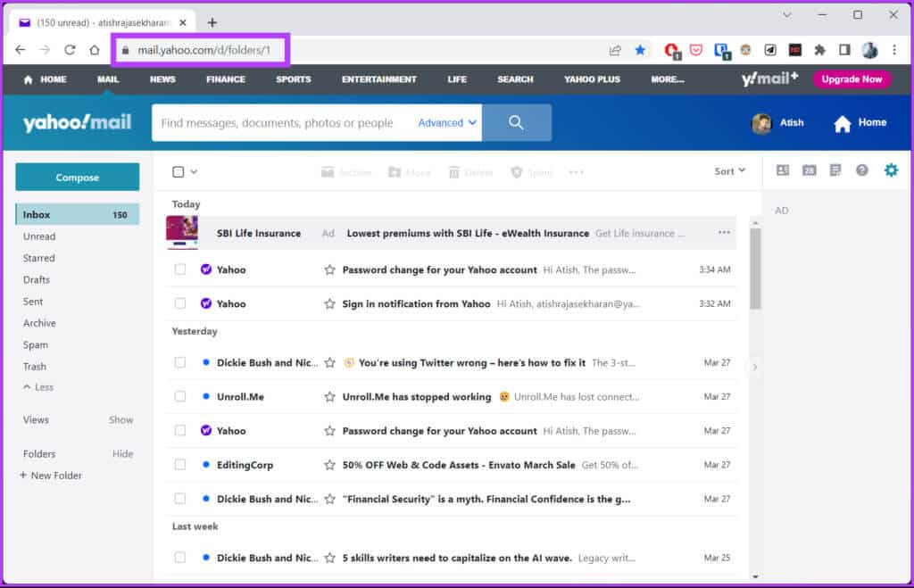Open the Settings gear icon
The image size is (914, 588).
892,170
